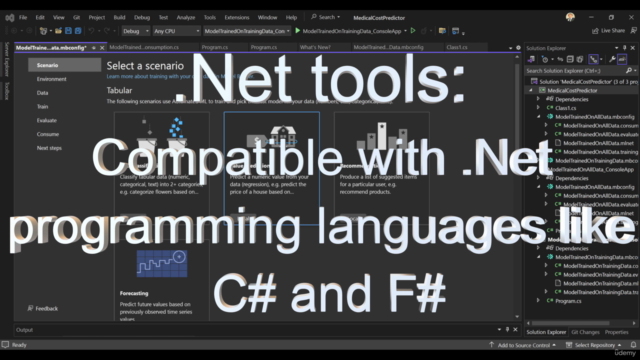Select the Forecasting scenario thumbnail
Viewport: 640px width, 360px height.
(162, 264)
